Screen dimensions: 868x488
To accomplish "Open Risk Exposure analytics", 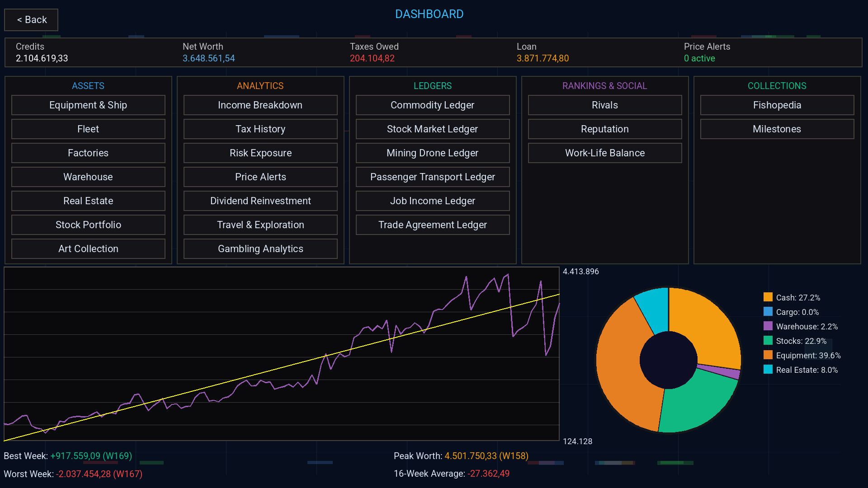I will click(x=260, y=153).
